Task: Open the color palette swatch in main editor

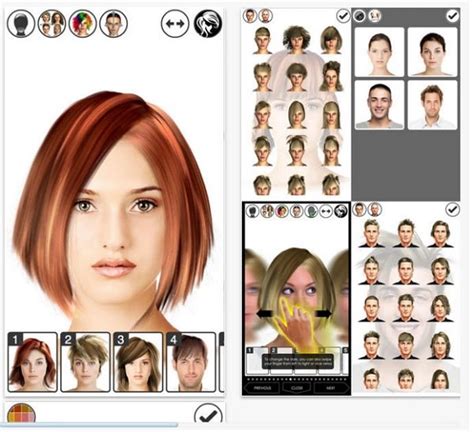Action: 22,413
